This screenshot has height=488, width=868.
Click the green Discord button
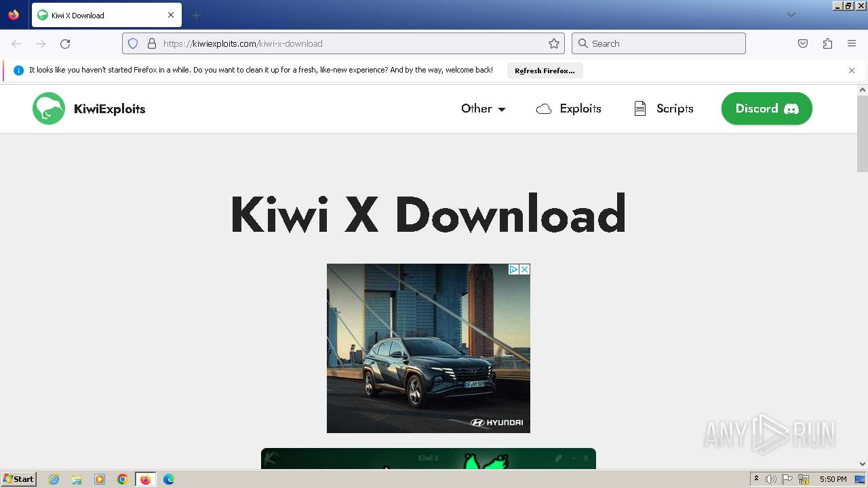(x=766, y=108)
